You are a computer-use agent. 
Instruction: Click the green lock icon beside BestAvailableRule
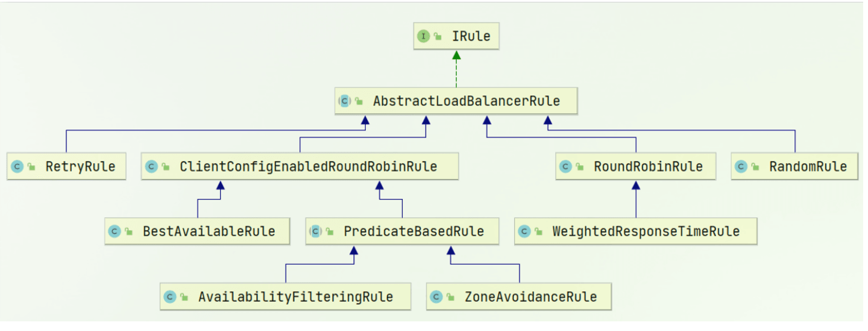(x=129, y=232)
